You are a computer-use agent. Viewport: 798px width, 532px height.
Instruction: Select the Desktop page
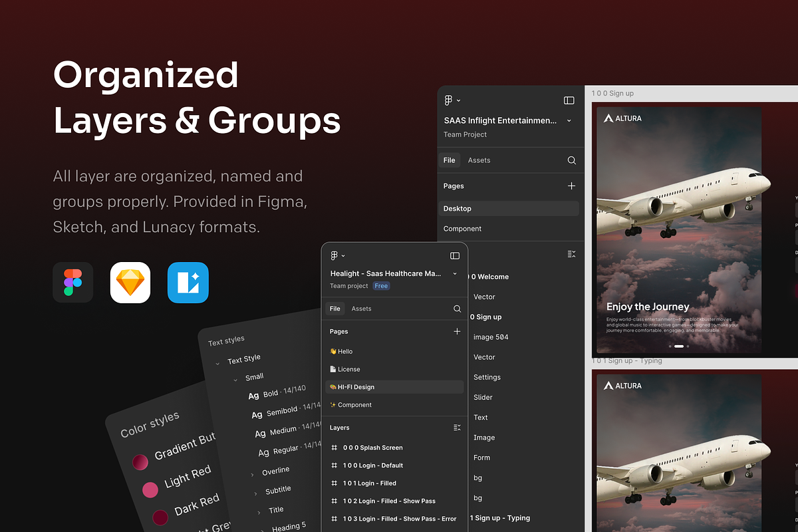pyautogui.click(x=509, y=208)
